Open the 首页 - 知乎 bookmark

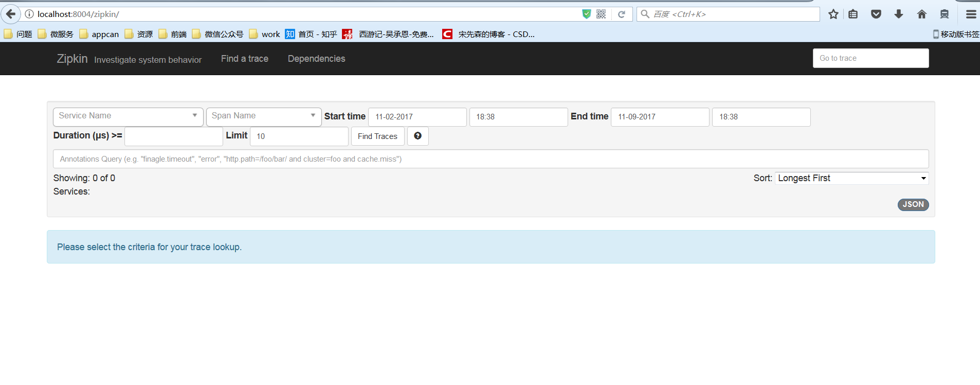[312, 34]
